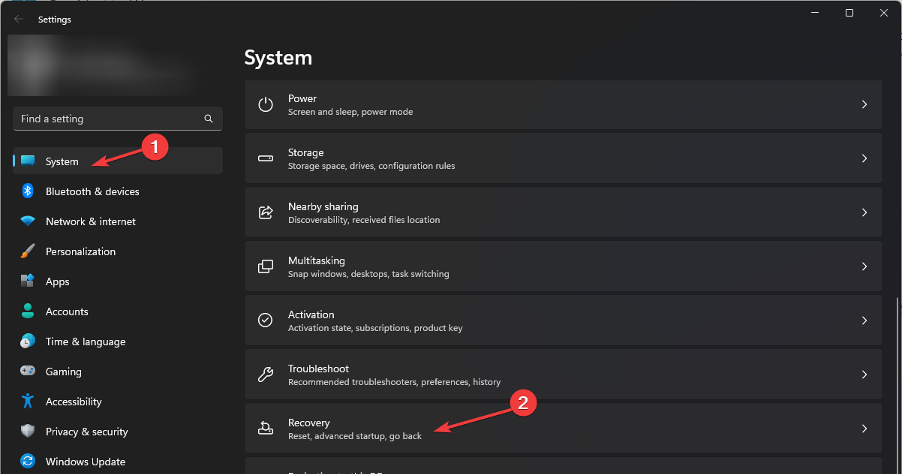
Task: Select Personalization in sidebar
Action: point(118,251)
